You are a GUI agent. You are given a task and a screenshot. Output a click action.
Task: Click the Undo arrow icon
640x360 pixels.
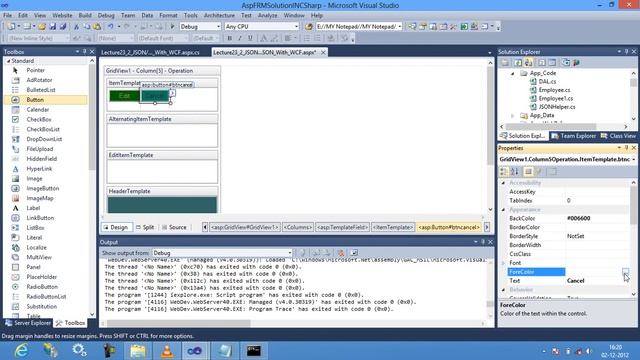coord(111,27)
